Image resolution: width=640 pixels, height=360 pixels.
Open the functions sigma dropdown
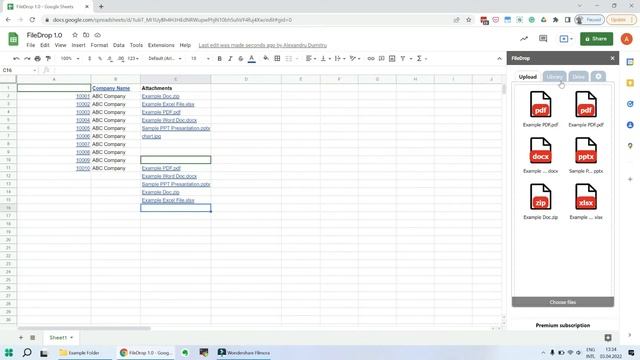(422, 59)
